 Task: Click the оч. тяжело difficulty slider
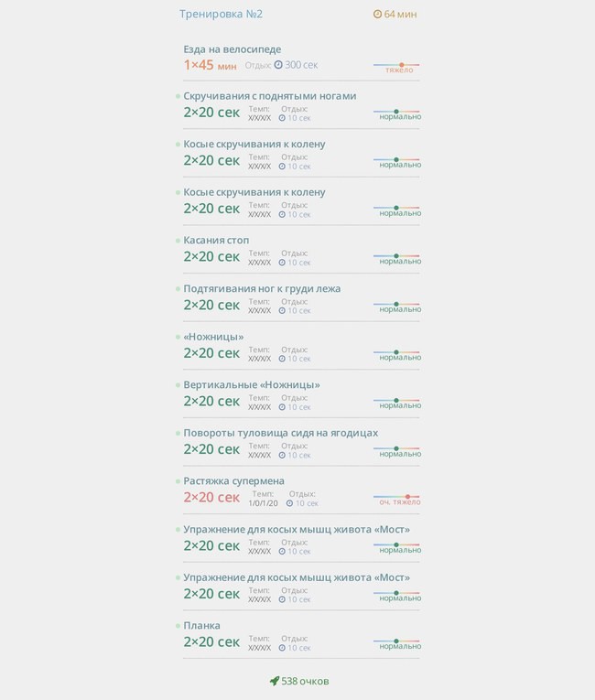click(x=397, y=499)
